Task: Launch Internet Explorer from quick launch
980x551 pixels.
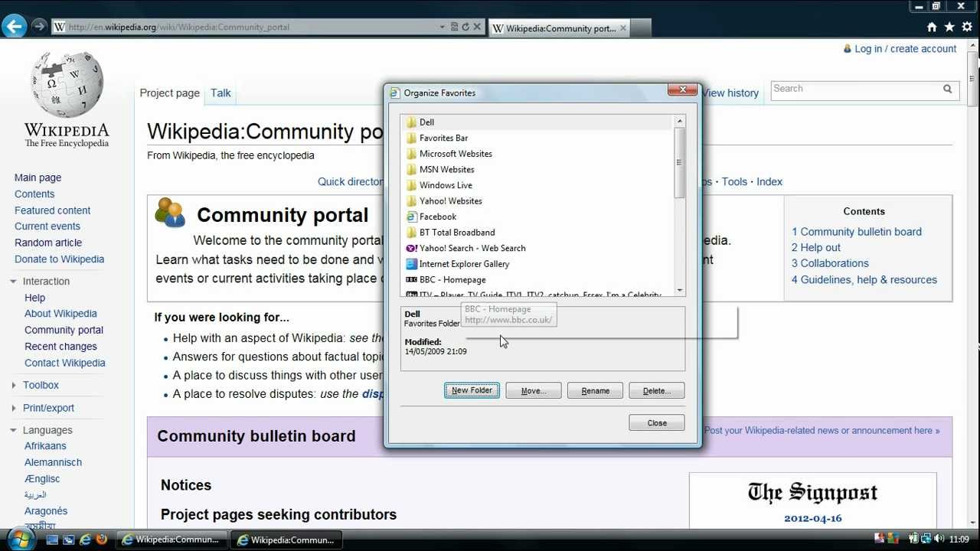Action: (x=85, y=540)
